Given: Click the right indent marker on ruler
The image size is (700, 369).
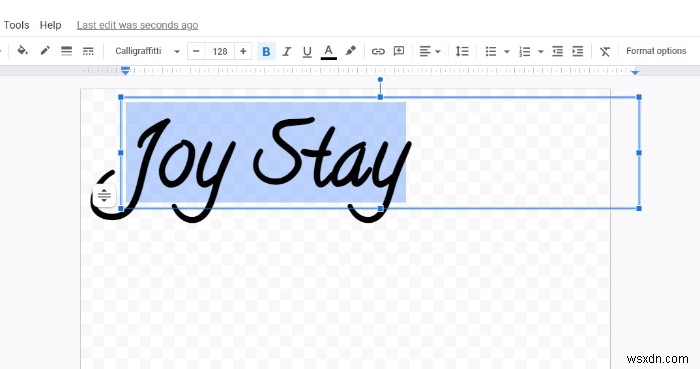Looking at the screenshot, I should (635, 71).
